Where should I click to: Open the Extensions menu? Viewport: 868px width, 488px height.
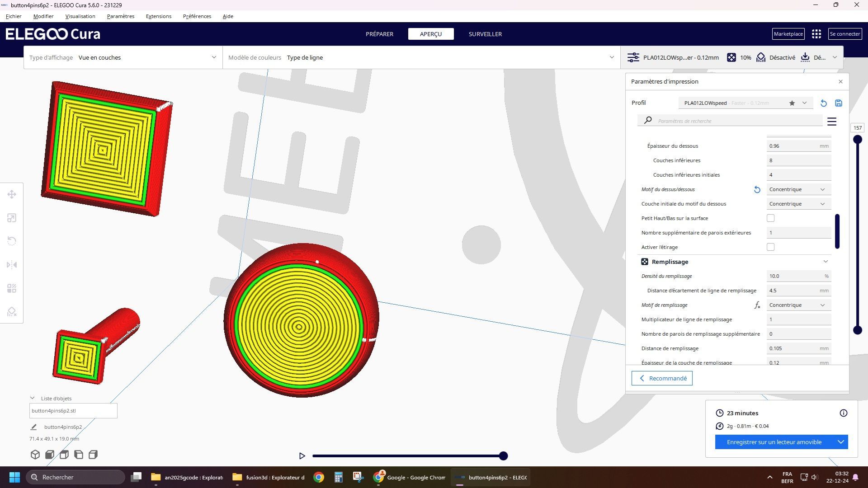coord(159,16)
